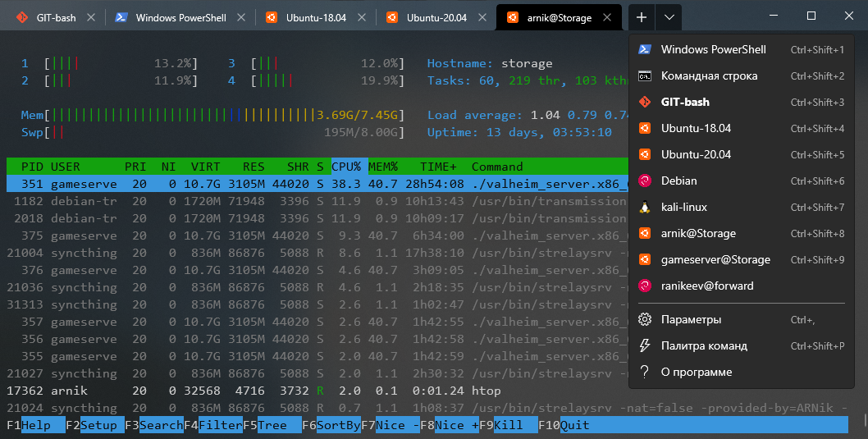This screenshot has height=439, width=868.
Task: Choose ranikeev@forward profile from menu
Action: tap(706, 286)
